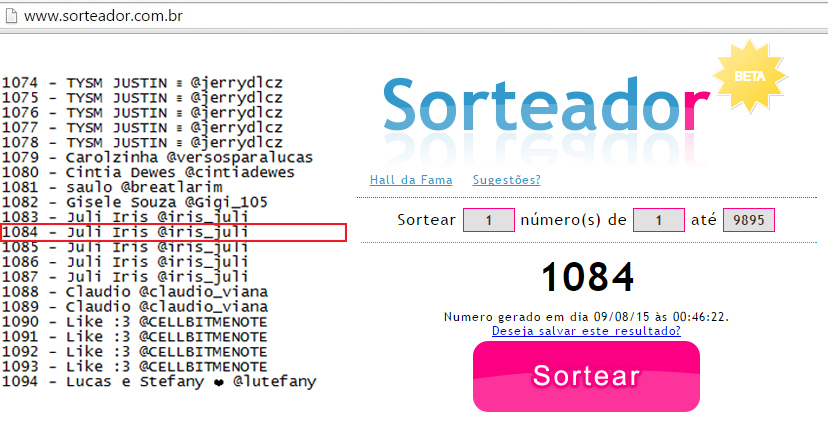Select row 1092 Like :3 @CELLBITMENOTE
829x428 pixels.
[x=135, y=351]
